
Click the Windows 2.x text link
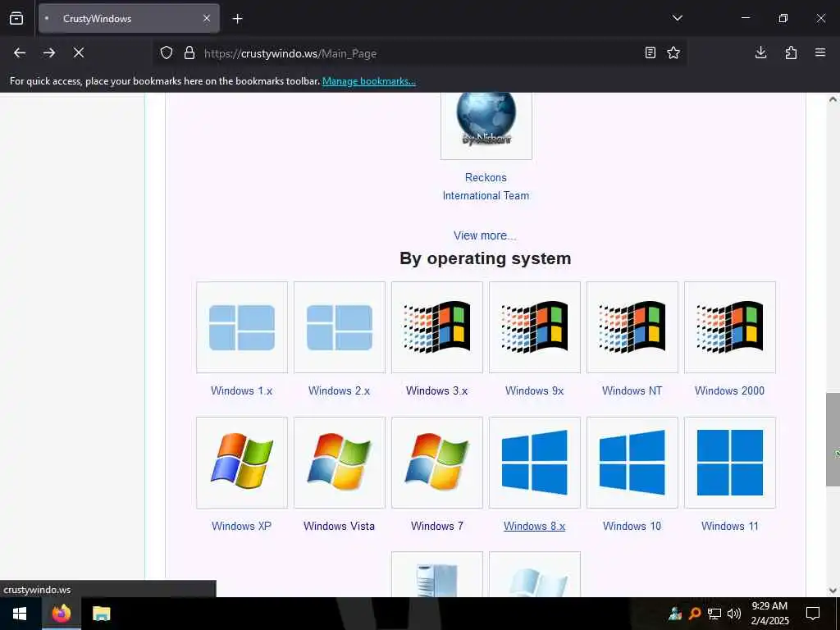(339, 390)
